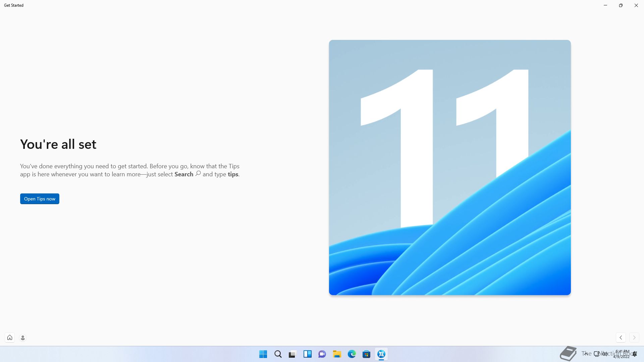Open the notification bell icon

[x=635, y=354]
